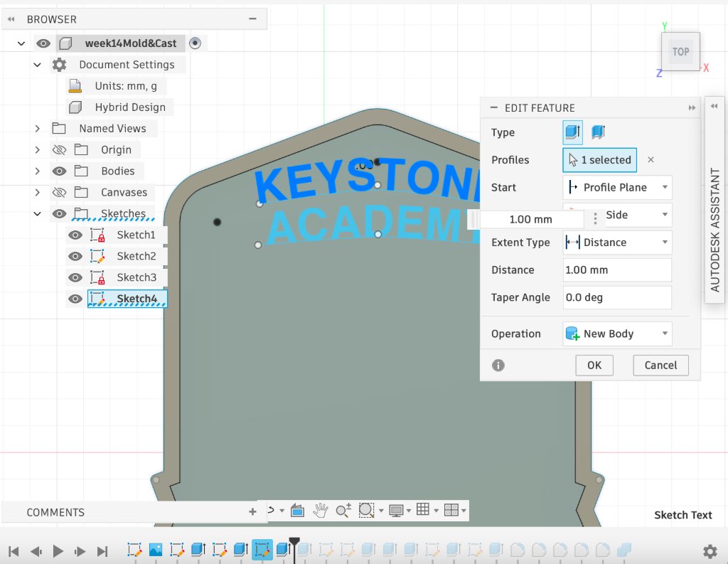
Task: Click the Distance 1.00 mm field
Action: click(x=617, y=270)
